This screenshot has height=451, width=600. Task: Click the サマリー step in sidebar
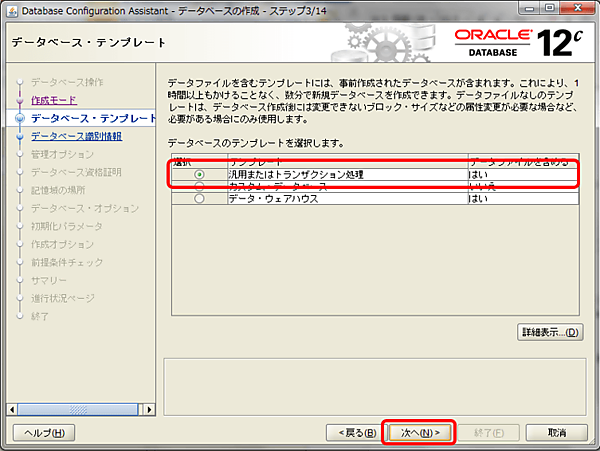click(49, 280)
